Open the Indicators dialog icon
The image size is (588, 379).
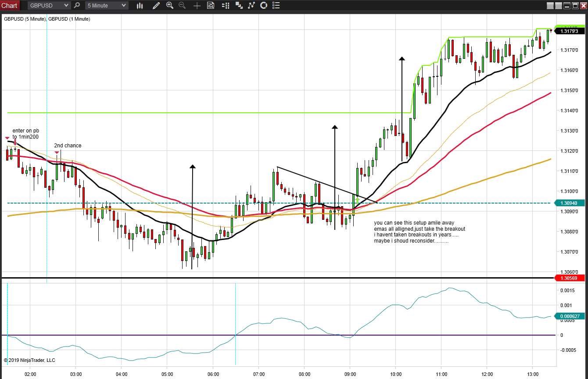click(251, 6)
